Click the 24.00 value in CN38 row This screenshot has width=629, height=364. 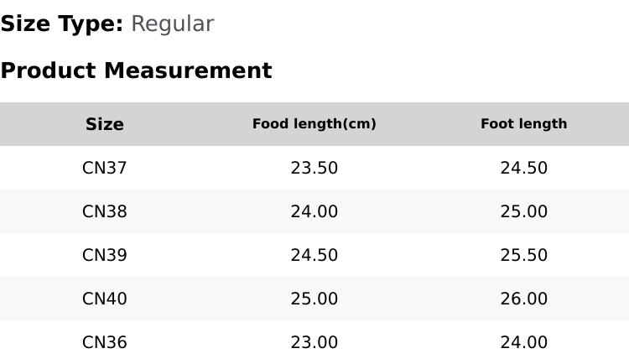tap(314, 211)
